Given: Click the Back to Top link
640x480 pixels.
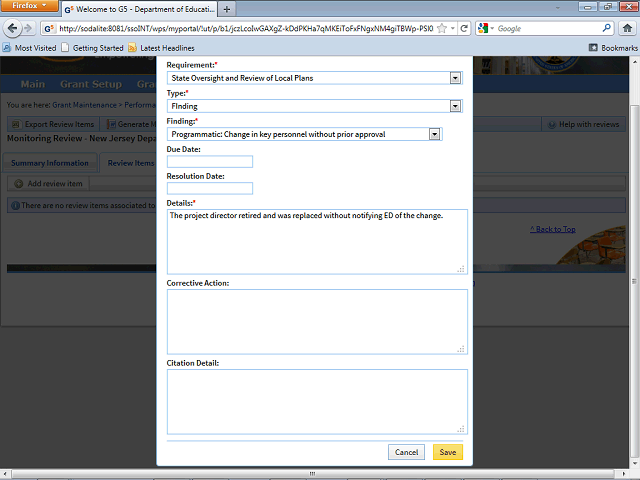Looking at the screenshot, I should coord(553,229).
